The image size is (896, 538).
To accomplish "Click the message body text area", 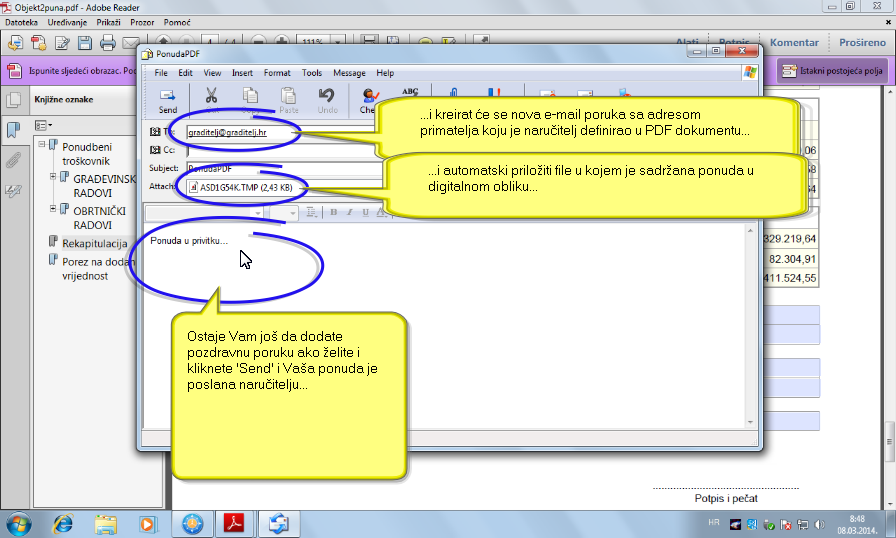I will click(443, 326).
